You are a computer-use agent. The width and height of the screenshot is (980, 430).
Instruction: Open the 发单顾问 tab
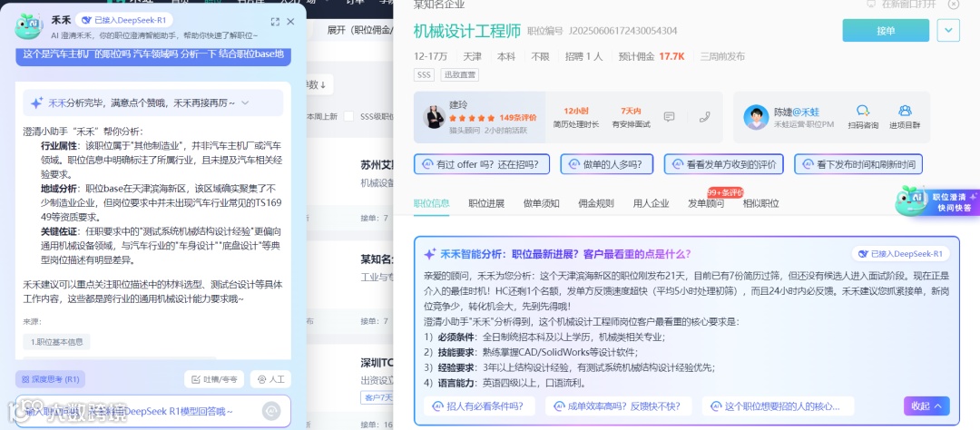706,203
